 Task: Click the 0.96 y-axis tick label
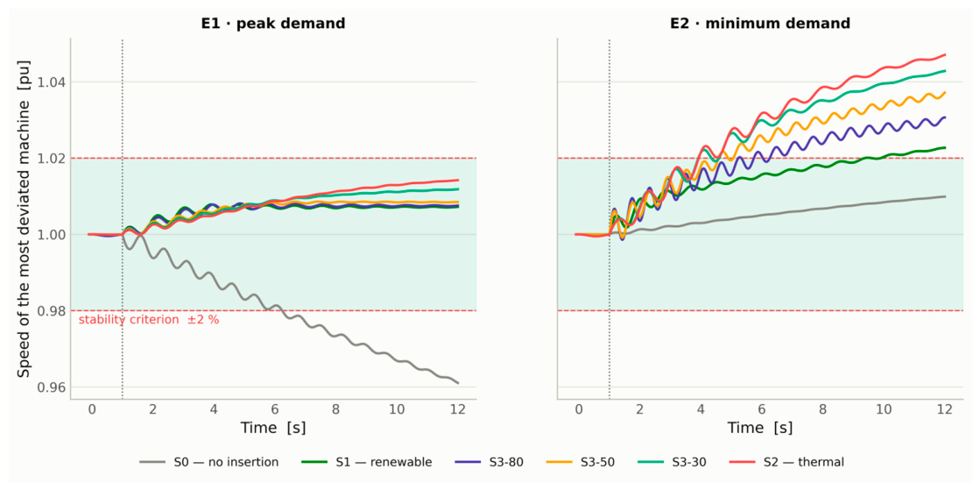(47, 387)
